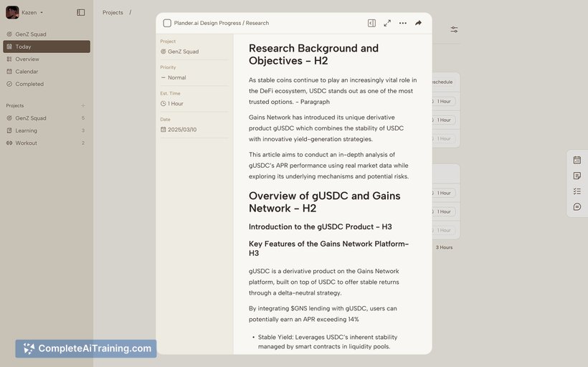Change the Normal priority field
The image size is (588, 367).
176,77
